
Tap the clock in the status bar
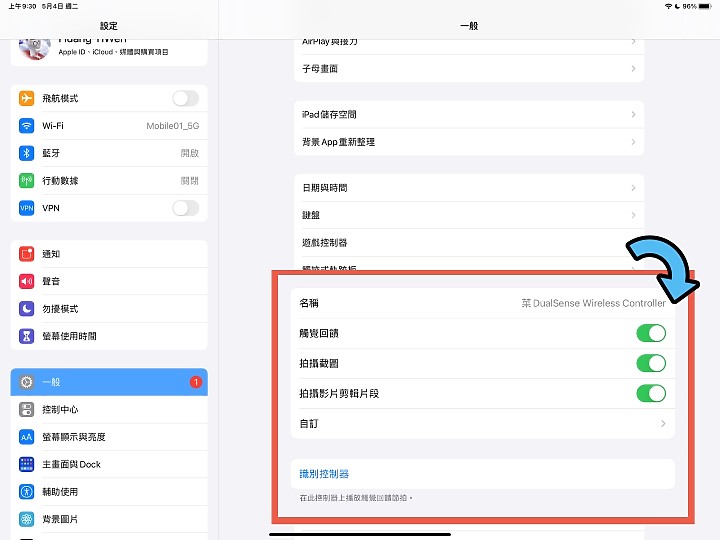[22, 6]
